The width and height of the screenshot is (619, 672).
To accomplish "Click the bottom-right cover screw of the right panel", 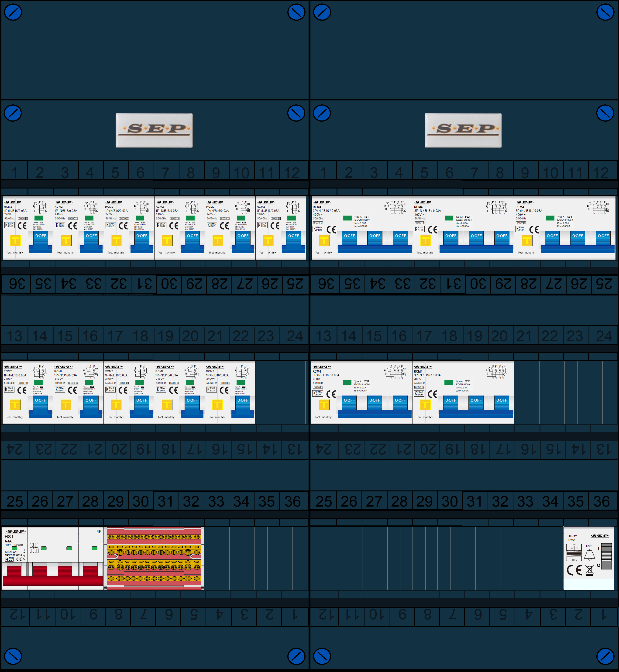I will coord(605,656).
